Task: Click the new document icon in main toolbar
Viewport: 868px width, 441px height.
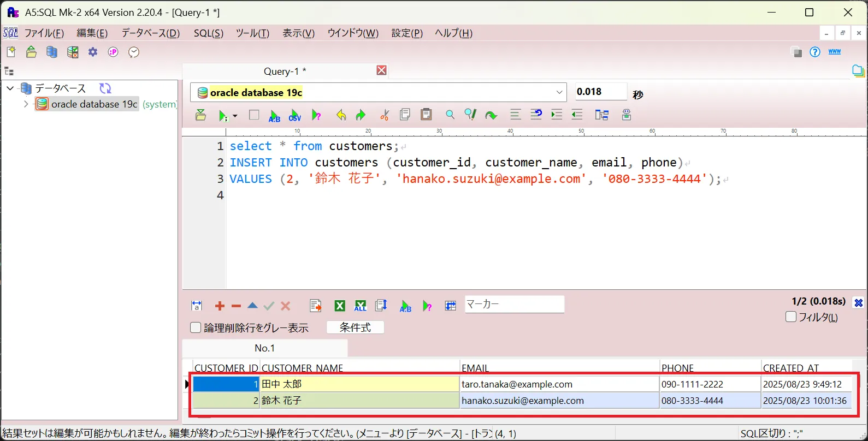Action: pyautogui.click(x=11, y=52)
